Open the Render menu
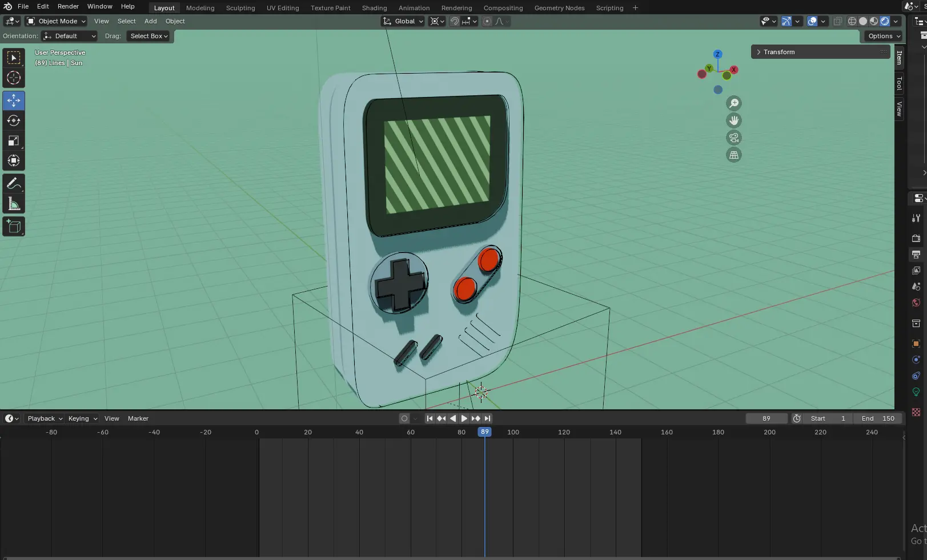The image size is (927, 560). click(x=68, y=6)
